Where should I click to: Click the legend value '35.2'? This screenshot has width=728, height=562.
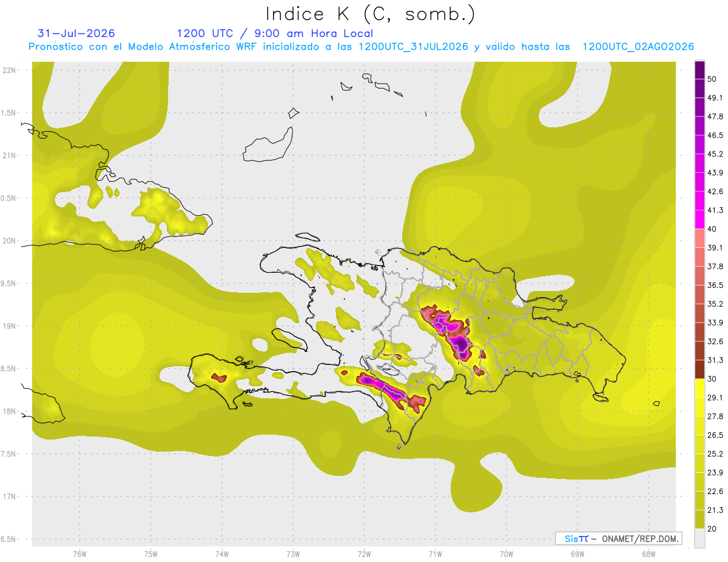714,304
